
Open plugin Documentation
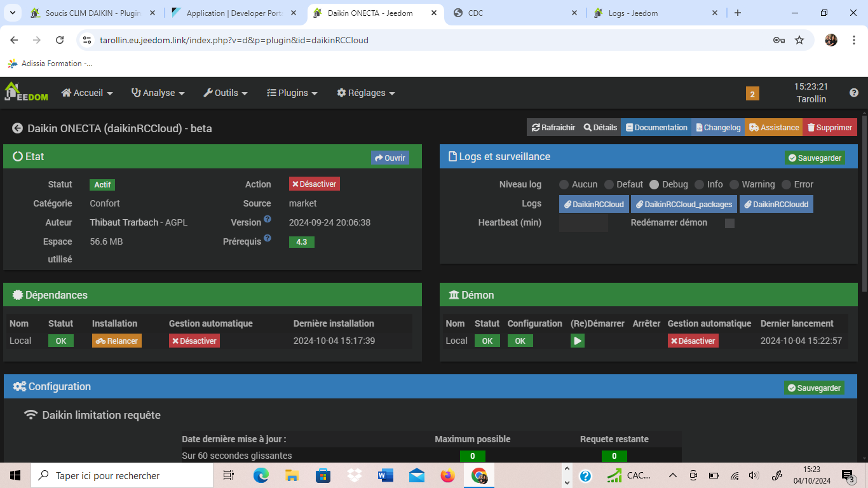click(x=656, y=127)
